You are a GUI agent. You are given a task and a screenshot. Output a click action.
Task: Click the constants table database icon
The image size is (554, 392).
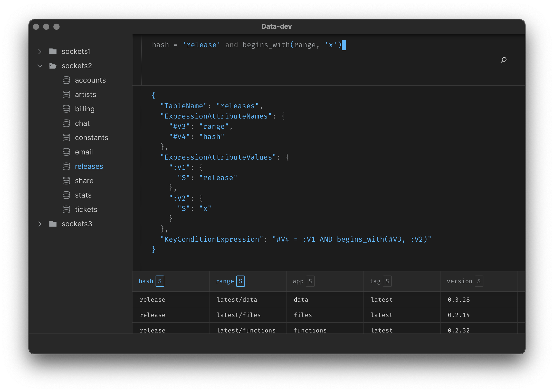tap(66, 138)
